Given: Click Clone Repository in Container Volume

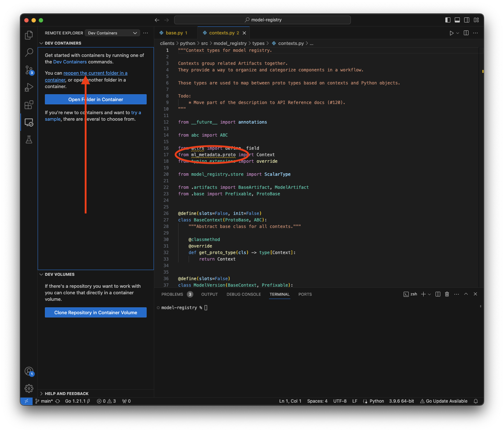Looking at the screenshot, I should coord(96,312).
